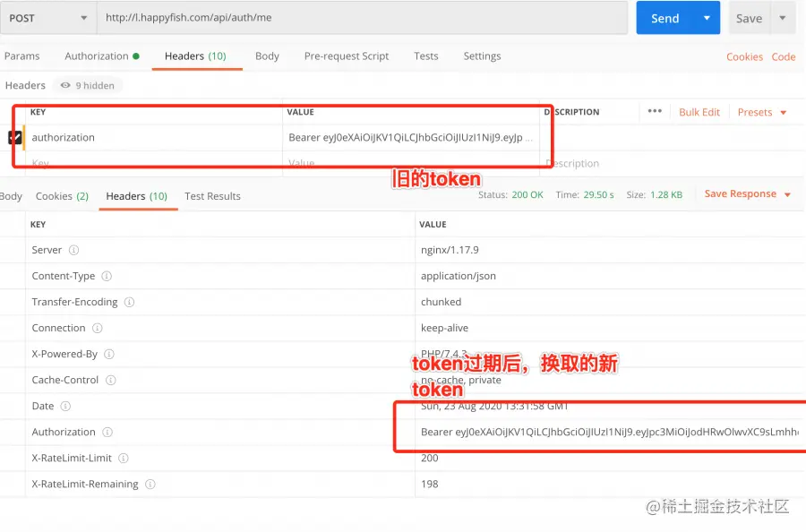Switch to Bulk Edit mode
The image size is (806, 532).
click(699, 112)
